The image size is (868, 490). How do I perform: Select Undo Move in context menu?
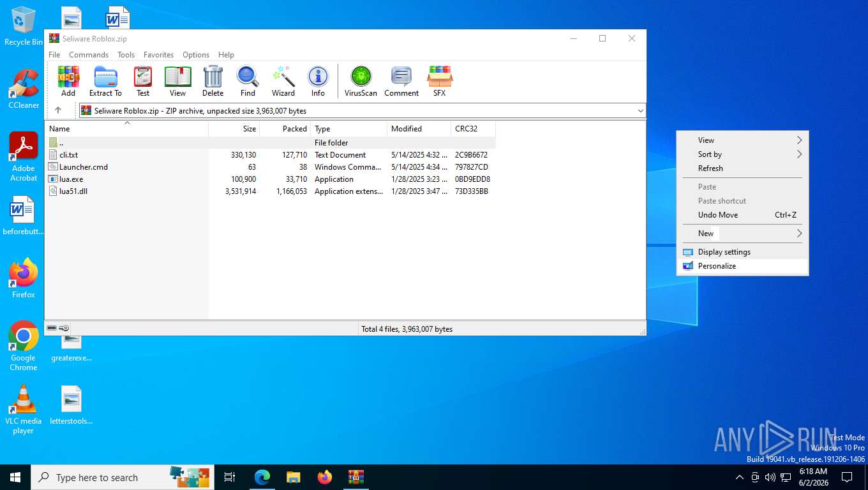742,215
